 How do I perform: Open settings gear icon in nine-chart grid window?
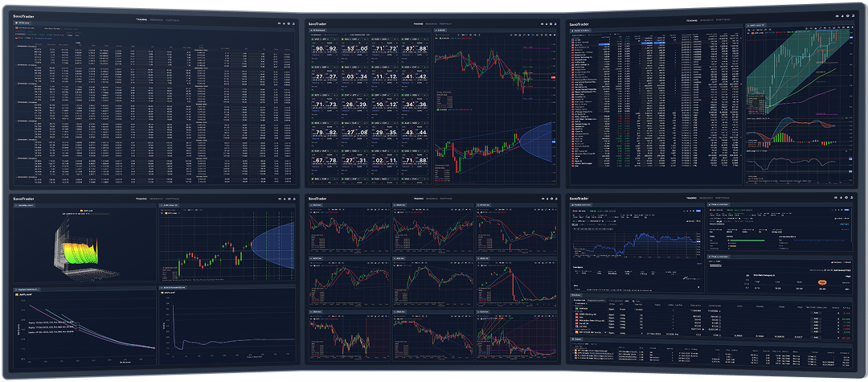[553, 198]
